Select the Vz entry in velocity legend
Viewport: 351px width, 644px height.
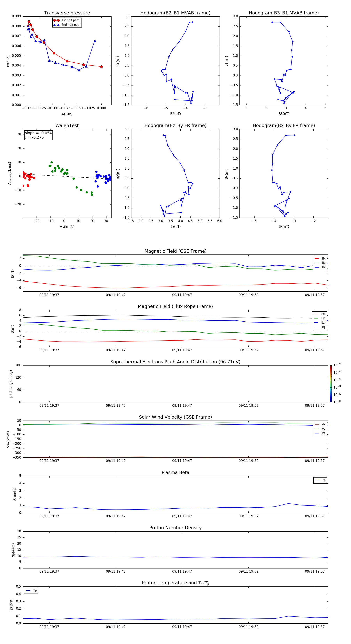(320, 433)
